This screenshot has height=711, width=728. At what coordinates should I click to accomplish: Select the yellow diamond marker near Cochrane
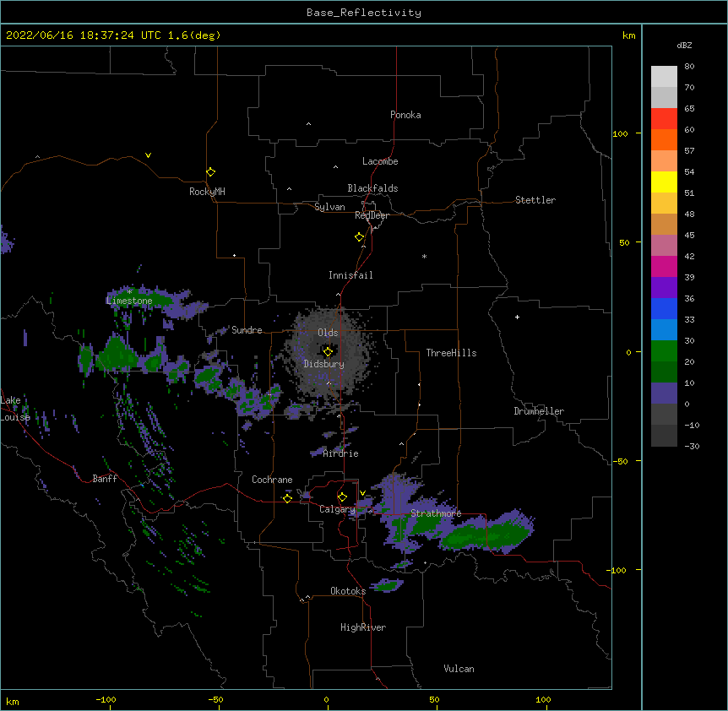pyautogui.click(x=287, y=498)
